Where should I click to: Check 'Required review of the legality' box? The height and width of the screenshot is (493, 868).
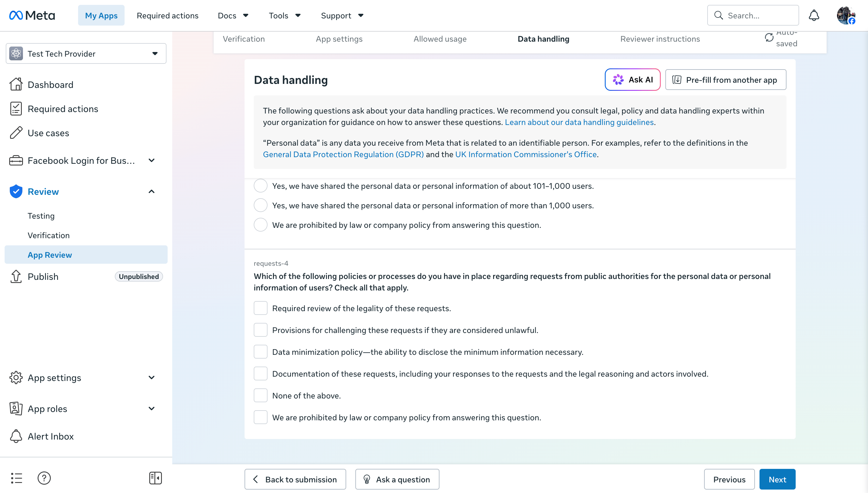point(260,308)
